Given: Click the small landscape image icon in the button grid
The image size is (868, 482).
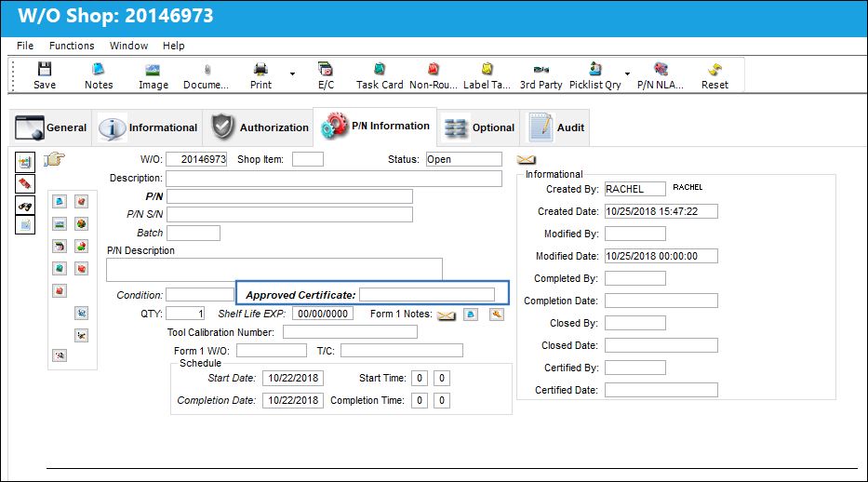Looking at the screenshot, I should point(60,224).
